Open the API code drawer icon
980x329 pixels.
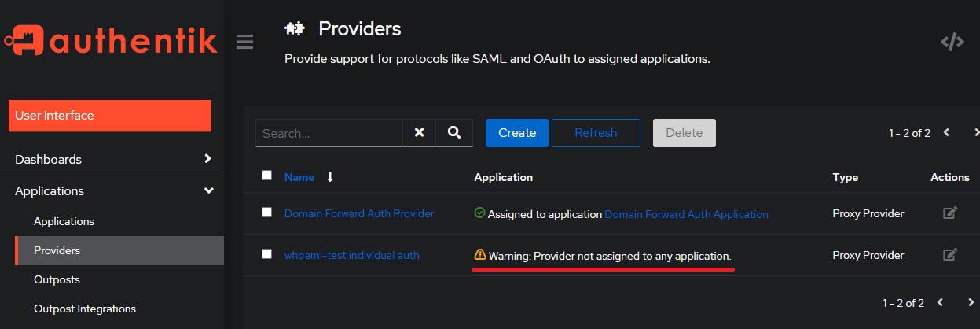point(952,43)
